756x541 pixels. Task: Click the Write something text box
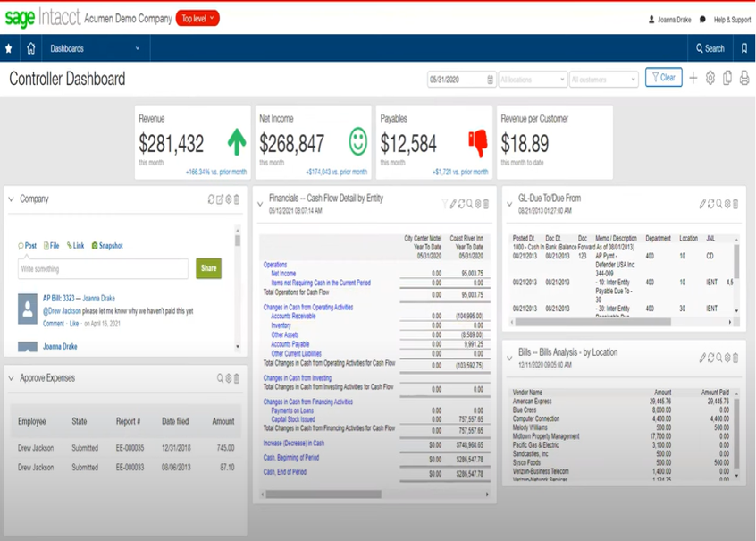pos(103,269)
